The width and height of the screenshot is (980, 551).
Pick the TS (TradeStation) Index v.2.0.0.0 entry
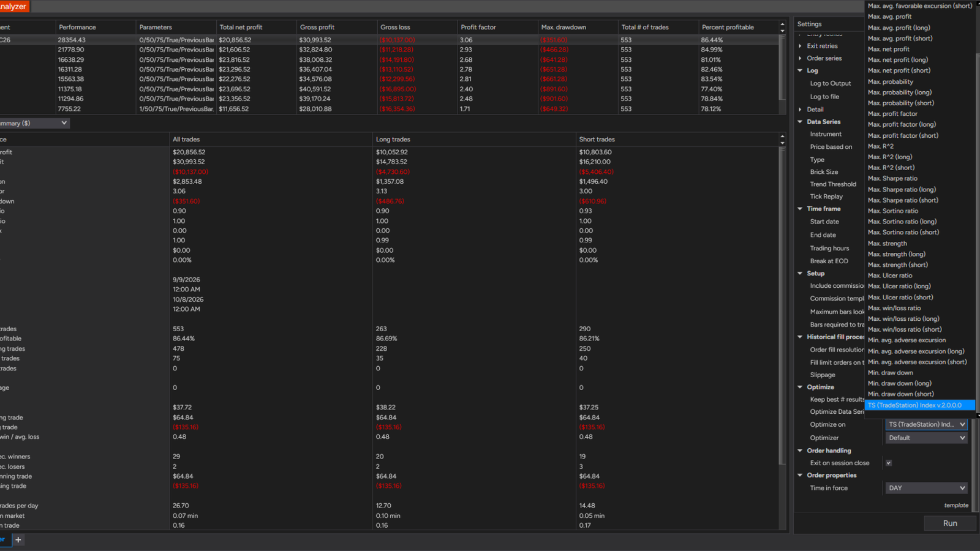pos(919,405)
